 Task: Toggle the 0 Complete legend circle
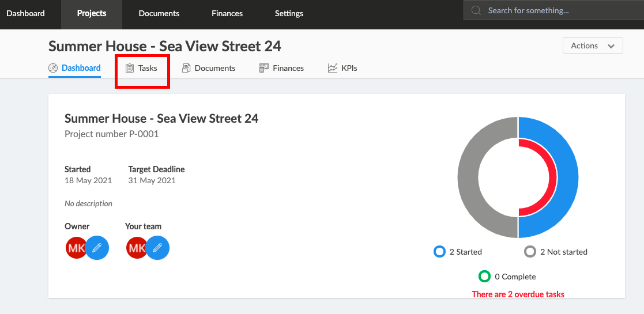pyautogui.click(x=485, y=276)
